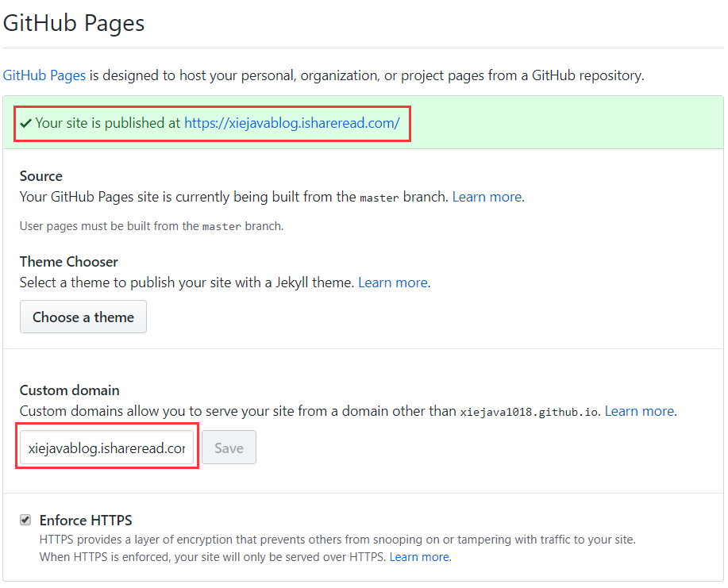The height and width of the screenshot is (588, 728).
Task: Click the Theme Chooser section heading
Action: point(69,262)
